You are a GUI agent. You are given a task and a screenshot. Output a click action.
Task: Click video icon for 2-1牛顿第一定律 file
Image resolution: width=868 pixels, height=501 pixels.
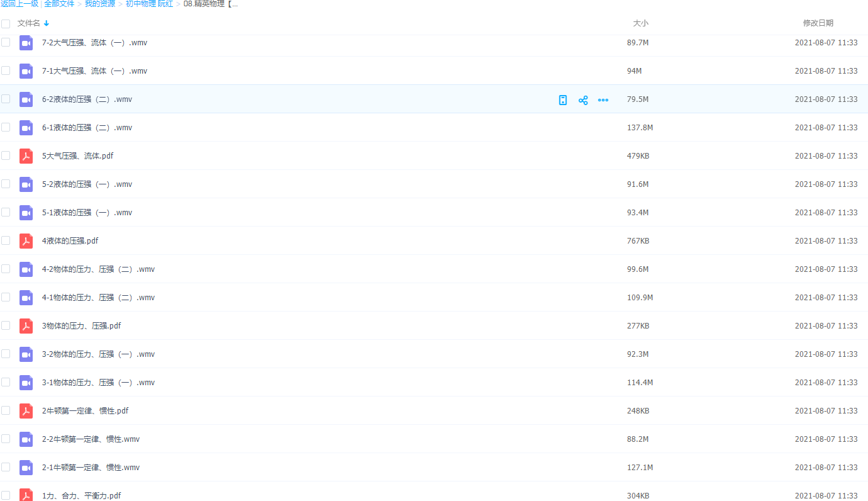tap(26, 468)
